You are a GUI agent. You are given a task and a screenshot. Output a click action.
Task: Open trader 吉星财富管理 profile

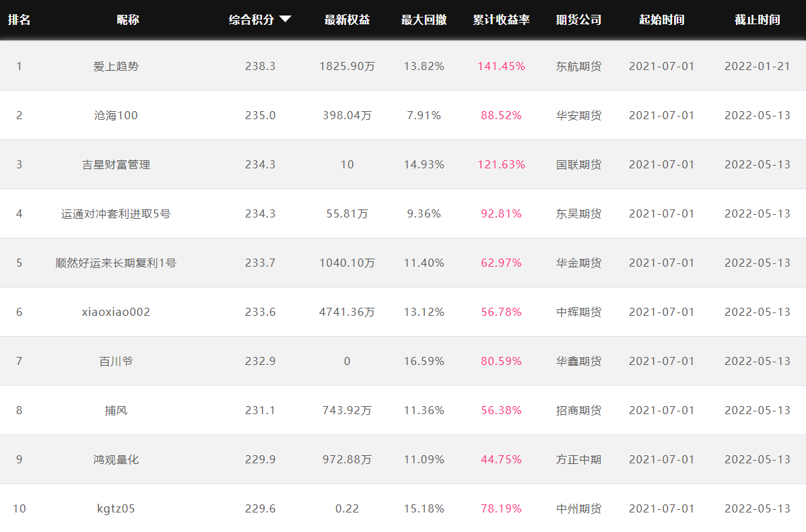coord(116,164)
